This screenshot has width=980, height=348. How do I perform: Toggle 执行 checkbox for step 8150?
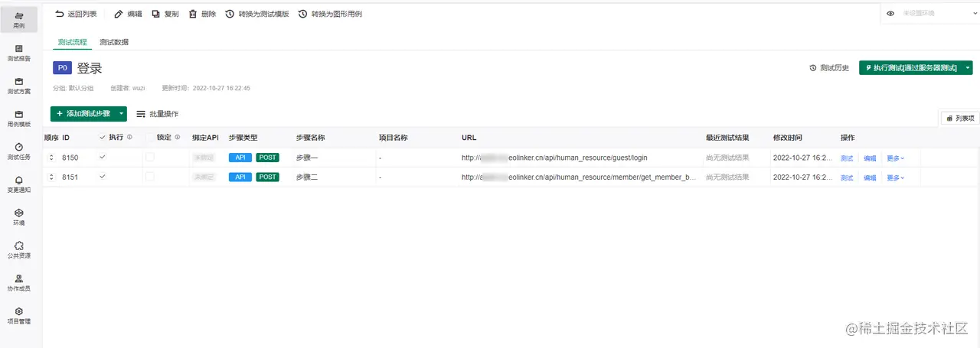pyautogui.click(x=103, y=157)
